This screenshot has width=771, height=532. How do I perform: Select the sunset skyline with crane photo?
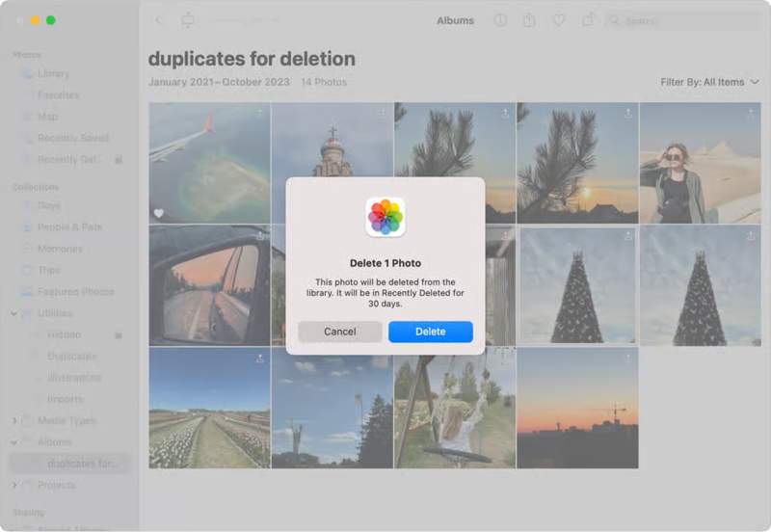point(577,408)
